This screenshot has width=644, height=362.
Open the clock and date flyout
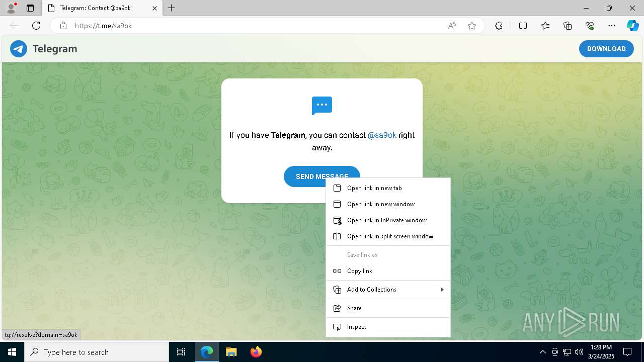coord(601,352)
